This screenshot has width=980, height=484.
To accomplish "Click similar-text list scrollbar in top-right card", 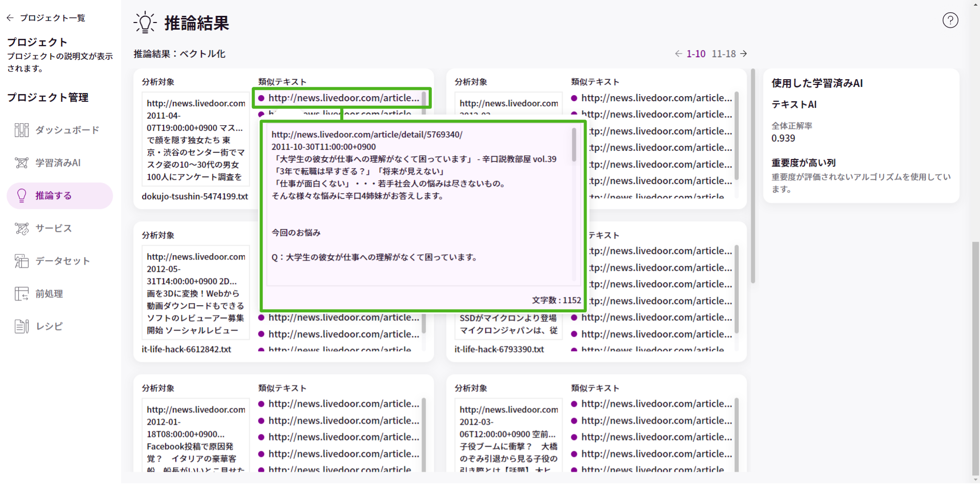I will (736, 135).
